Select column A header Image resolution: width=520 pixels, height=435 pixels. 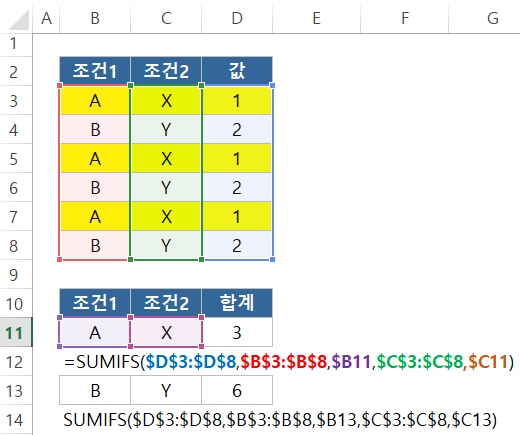click(46, 18)
